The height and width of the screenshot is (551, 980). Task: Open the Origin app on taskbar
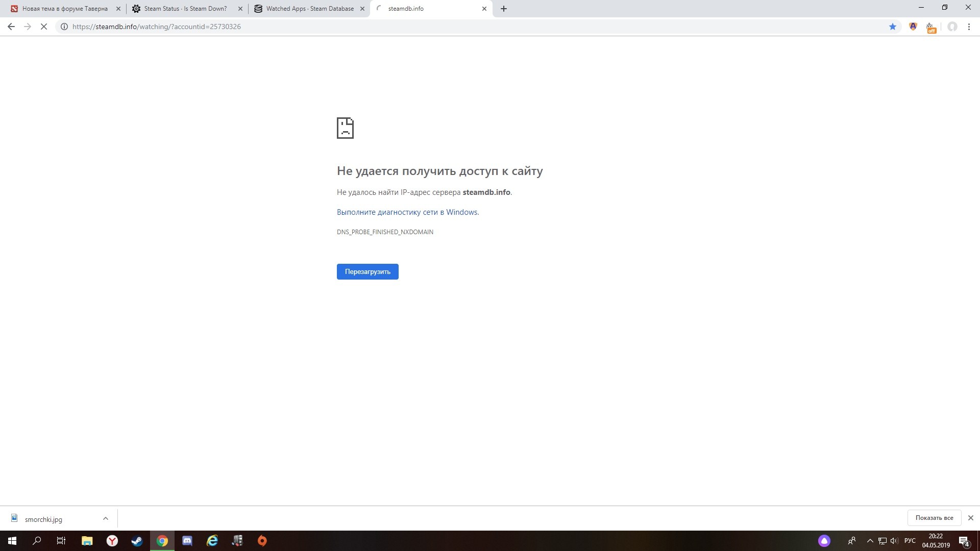click(x=262, y=541)
